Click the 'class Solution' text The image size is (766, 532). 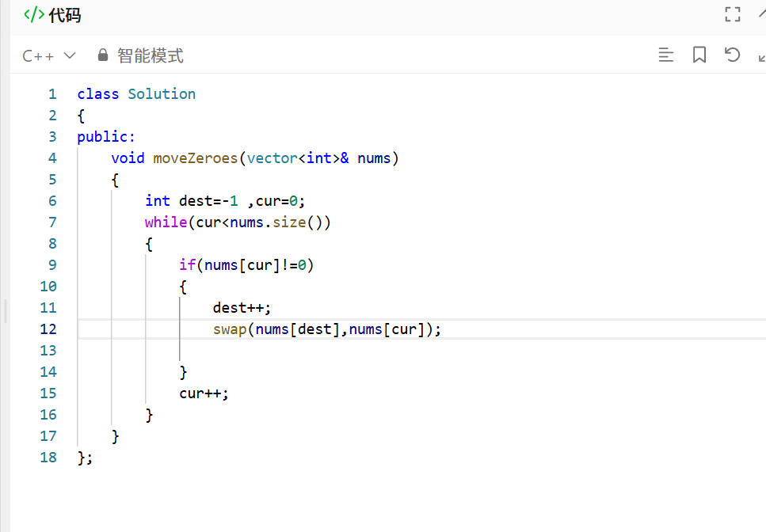pyautogui.click(x=136, y=93)
